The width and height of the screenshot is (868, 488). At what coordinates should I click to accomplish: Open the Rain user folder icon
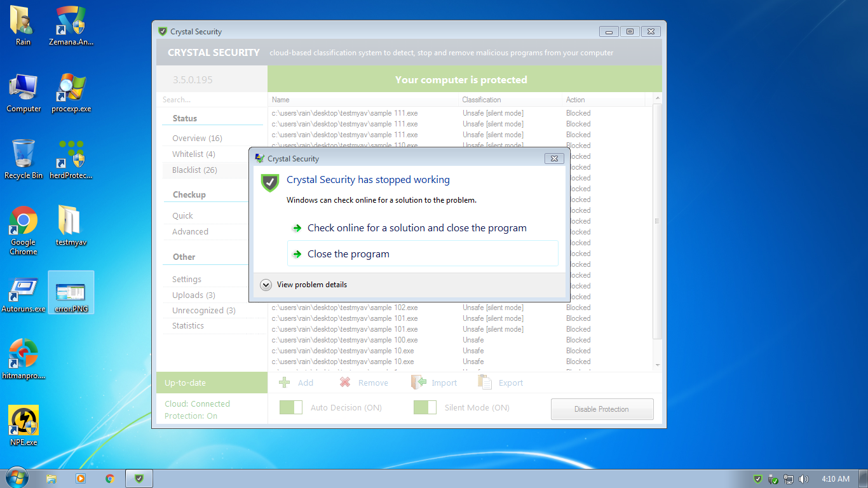(23, 25)
